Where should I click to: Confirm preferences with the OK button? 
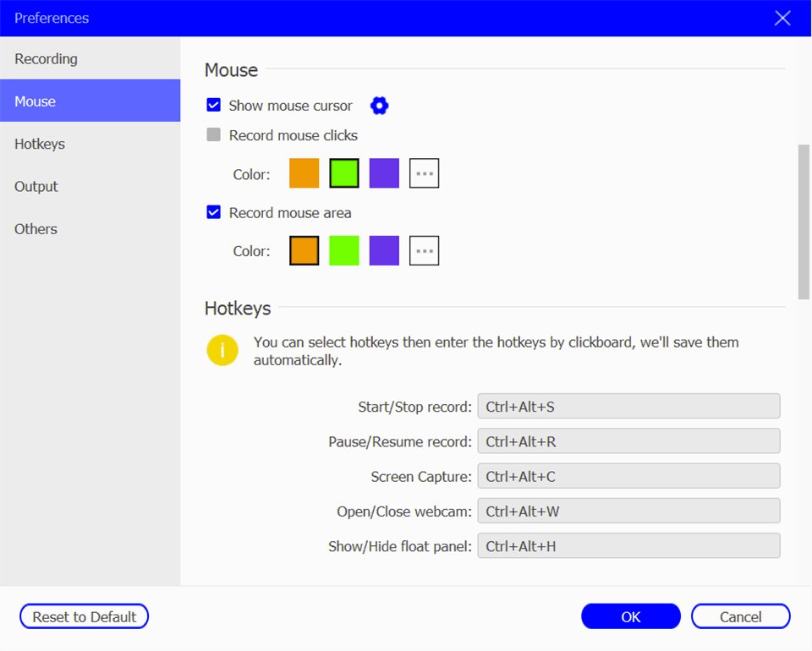coord(630,615)
